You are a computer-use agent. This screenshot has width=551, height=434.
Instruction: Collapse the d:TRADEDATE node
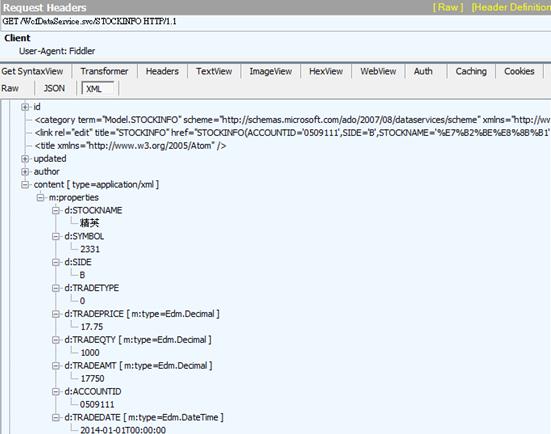56,418
